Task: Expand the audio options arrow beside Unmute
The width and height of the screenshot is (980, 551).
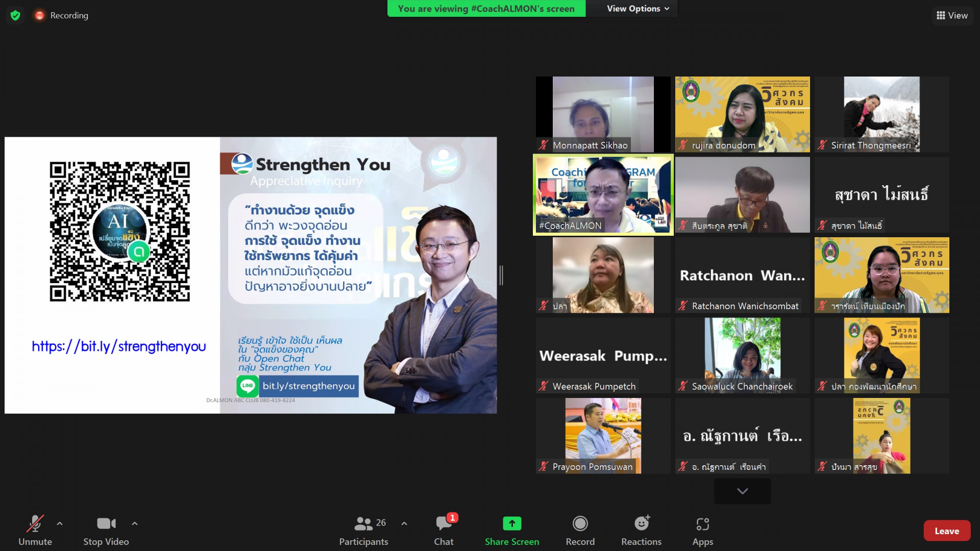Action: (60, 523)
